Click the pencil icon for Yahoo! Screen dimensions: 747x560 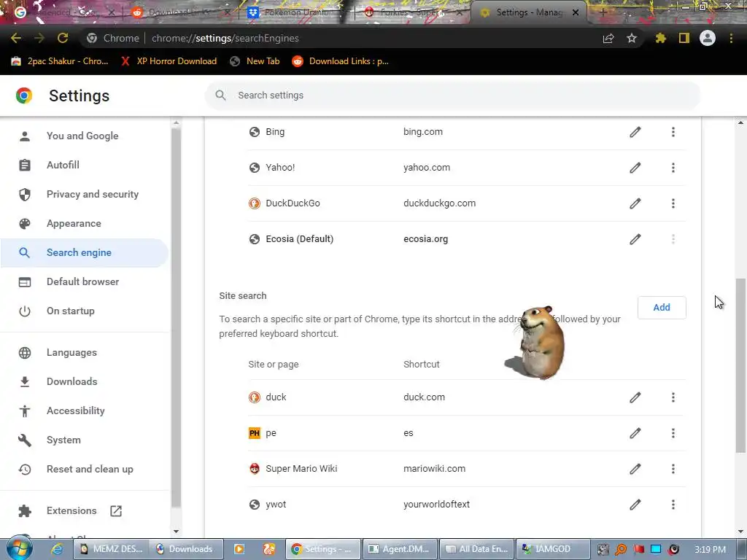click(x=635, y=168)
